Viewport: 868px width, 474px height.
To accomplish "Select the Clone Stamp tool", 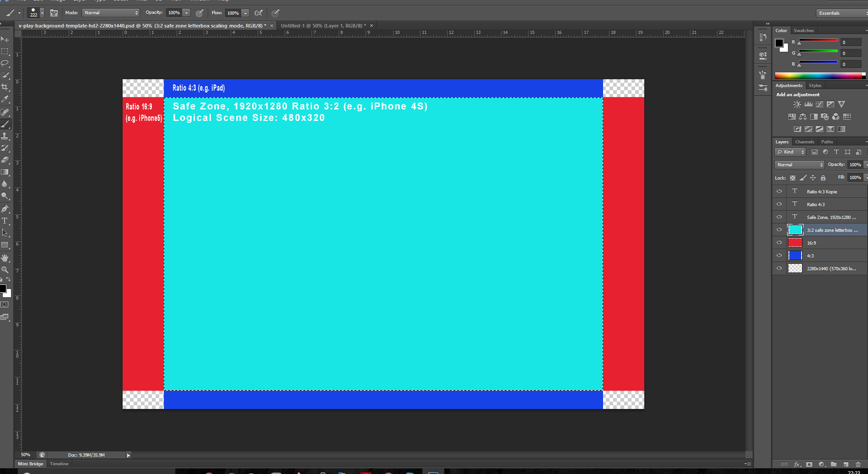I will [x=5, y=136].
